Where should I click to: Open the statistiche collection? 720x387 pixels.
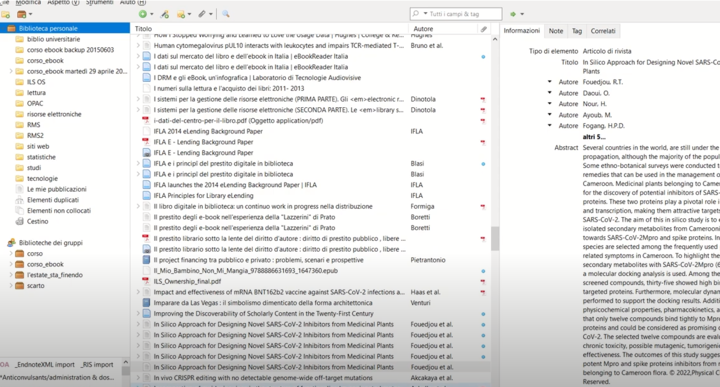[41, 157]
